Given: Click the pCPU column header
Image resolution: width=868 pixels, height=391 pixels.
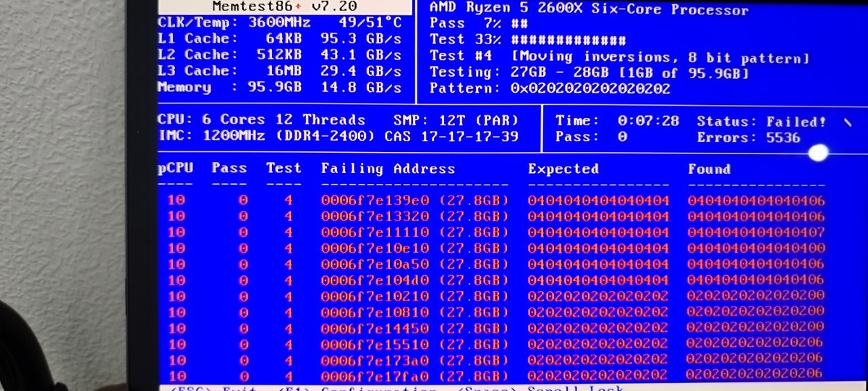Looking at the screenshot, I should (x=176, y=168).
